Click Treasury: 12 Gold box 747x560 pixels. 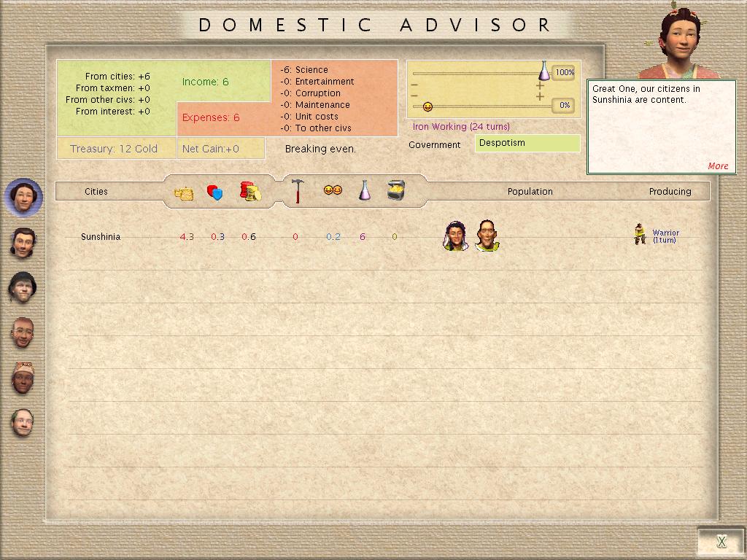(116, 149)
